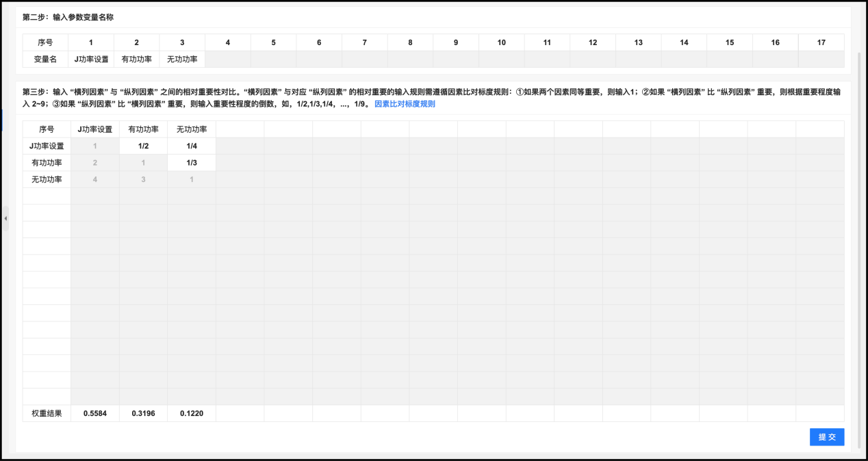
Task: Click the matrix cell with value 1/3
Action: tap(192, 163)
